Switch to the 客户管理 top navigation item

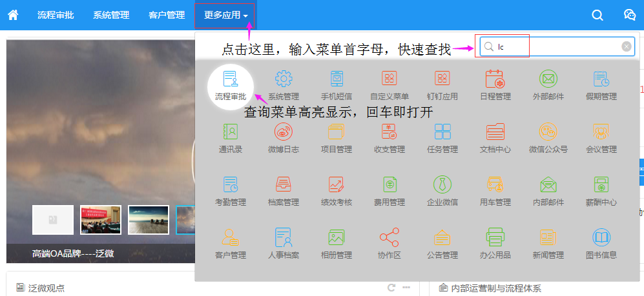click(167, 15)
